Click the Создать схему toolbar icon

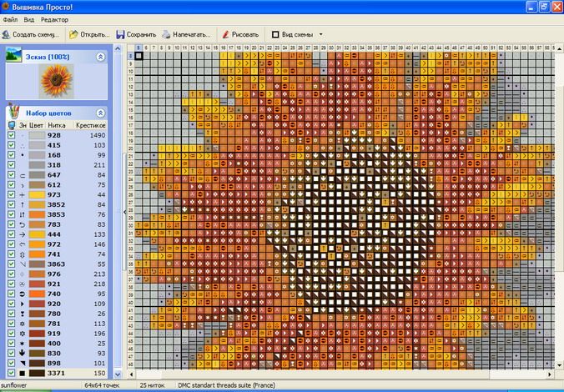pyautogui.click(x=7, y=35)
